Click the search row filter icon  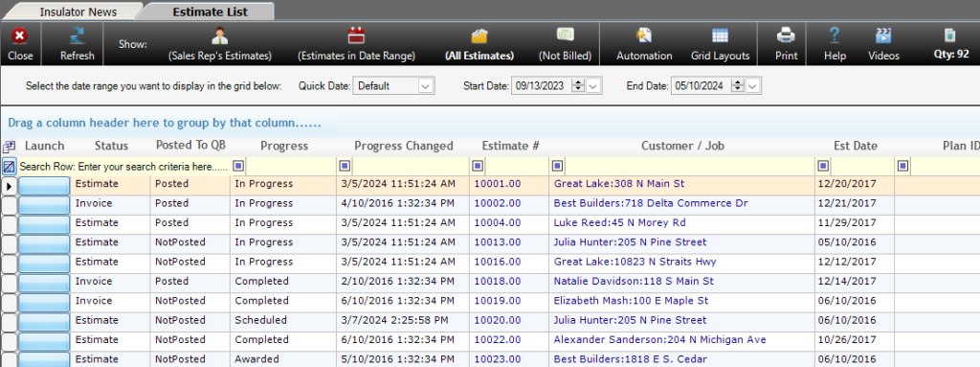tap(9, 167)
